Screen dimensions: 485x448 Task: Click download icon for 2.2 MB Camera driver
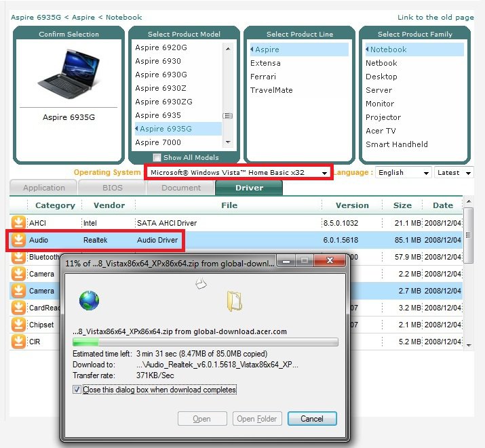click(x=18, y=274)
